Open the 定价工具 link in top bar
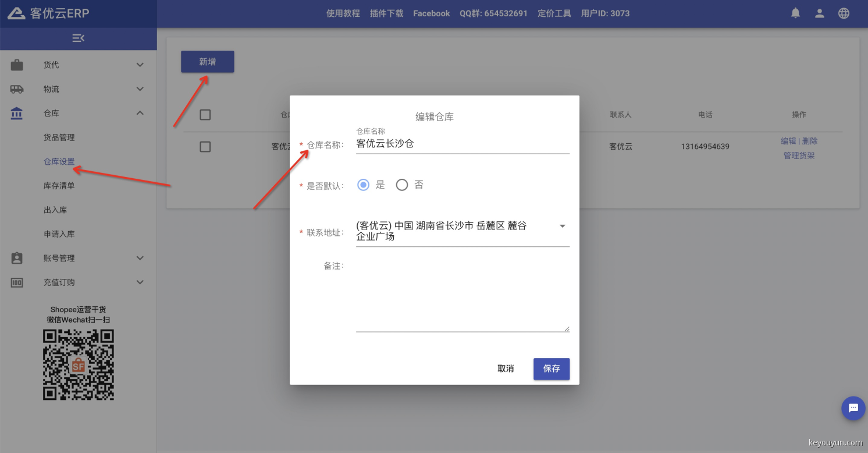Viewport: 868px width, 453px height. coord(554,13)
